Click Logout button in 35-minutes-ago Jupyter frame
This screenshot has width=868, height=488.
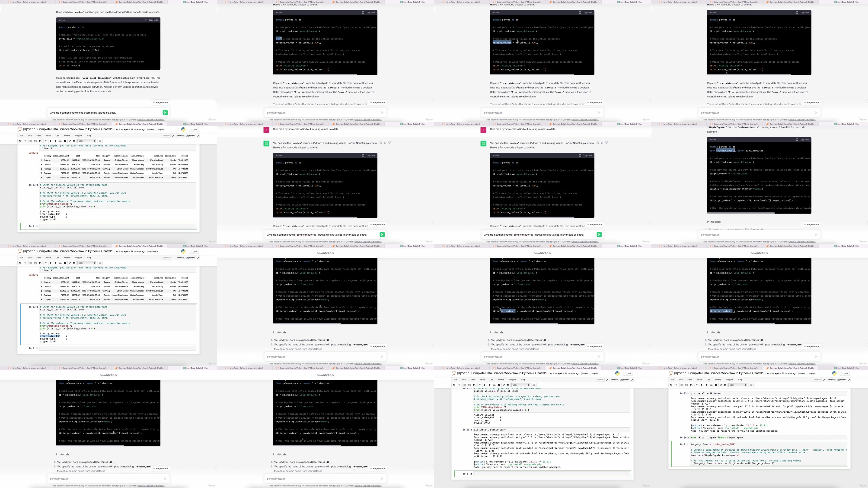coord(845,373)
